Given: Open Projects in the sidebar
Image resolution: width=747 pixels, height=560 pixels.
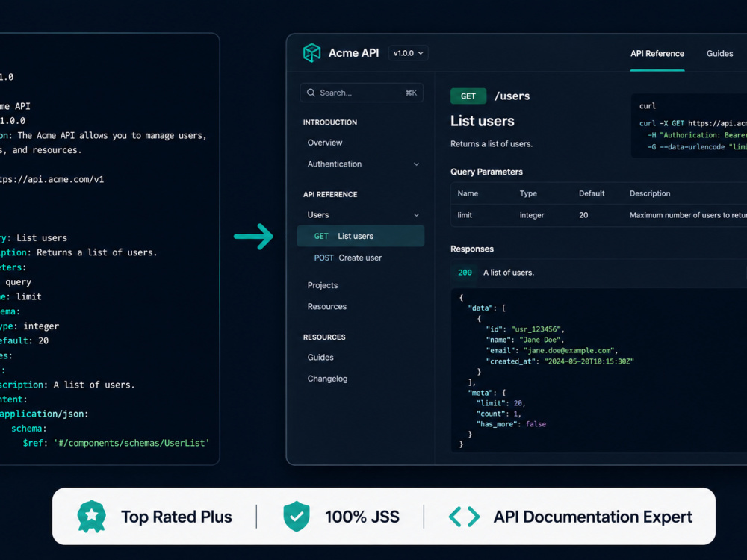Looking at the screenshot, I should coord(323,285).
